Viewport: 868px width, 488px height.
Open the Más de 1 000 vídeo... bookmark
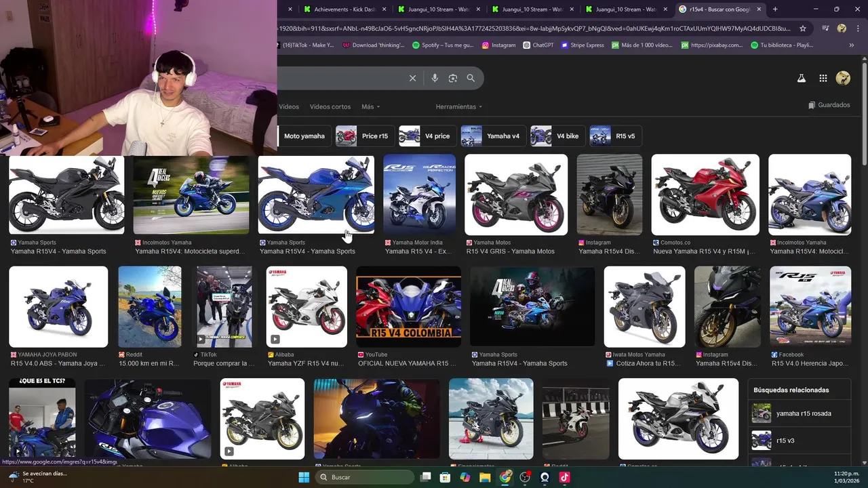point(642,45)
